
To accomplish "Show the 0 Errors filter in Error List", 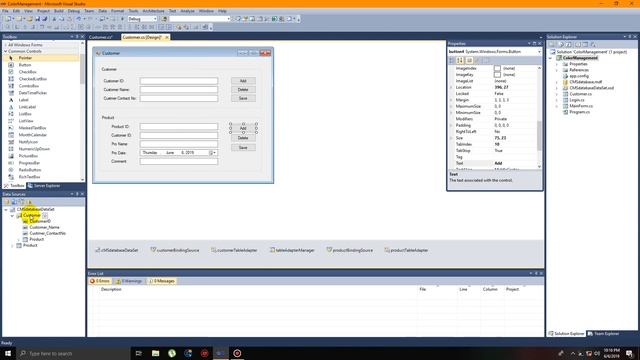I will [x=100, y=281].
